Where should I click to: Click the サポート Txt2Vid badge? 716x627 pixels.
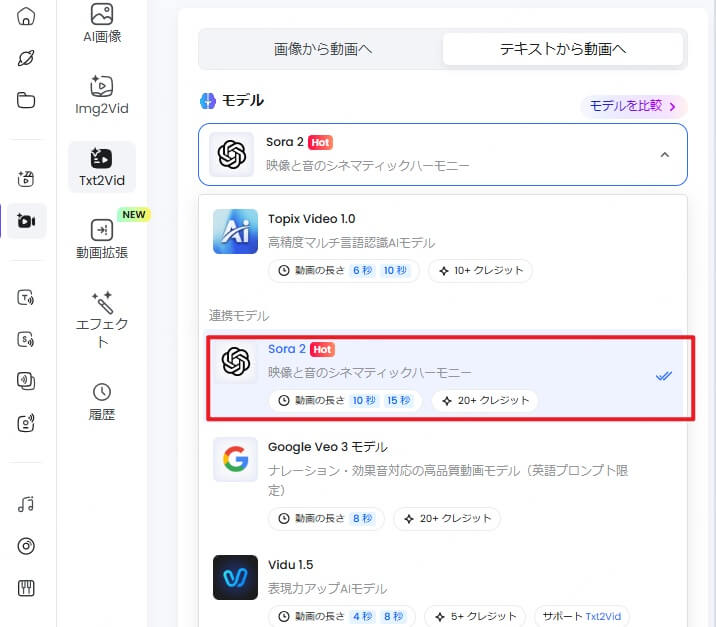582,616
